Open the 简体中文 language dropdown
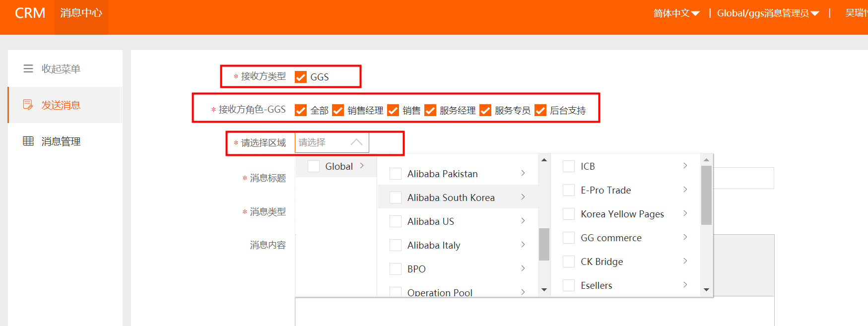Screen dimensions: 868x326 pyautogui.click(x=676, y=13)
